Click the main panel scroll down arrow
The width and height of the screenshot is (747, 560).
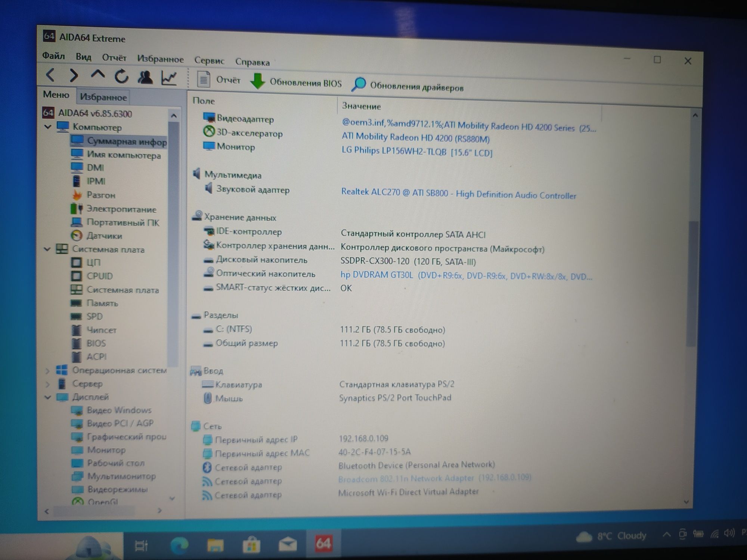tap(686, 502)
